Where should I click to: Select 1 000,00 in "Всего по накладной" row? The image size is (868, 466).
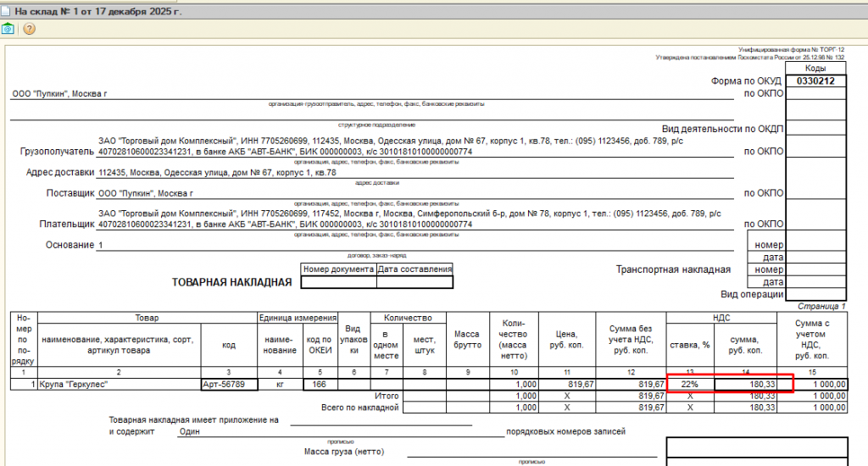click(812, 408)
